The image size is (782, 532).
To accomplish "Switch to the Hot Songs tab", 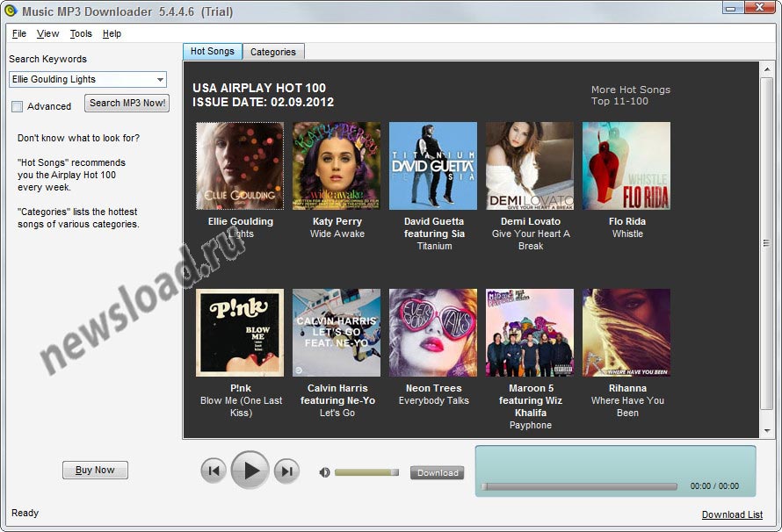I will pyautogui.click(x=213, y=51).
